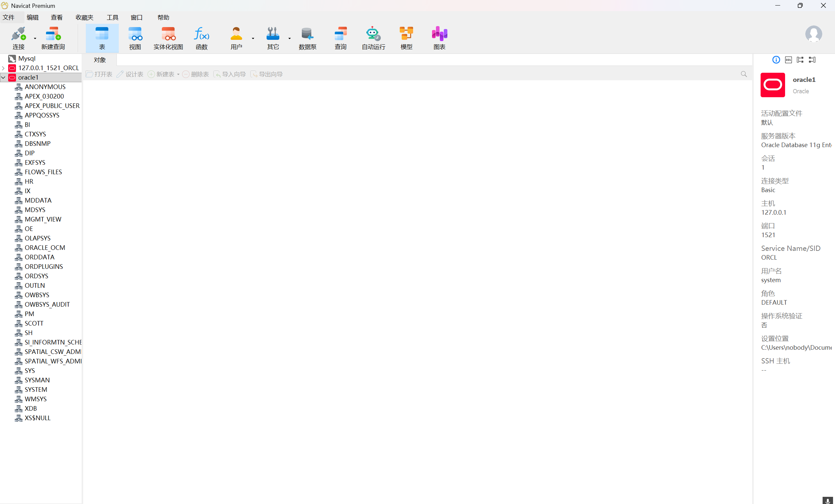Click Delete Table (删除表) button
The width and height of the screenshot is (835, 504).
point(195,74)
